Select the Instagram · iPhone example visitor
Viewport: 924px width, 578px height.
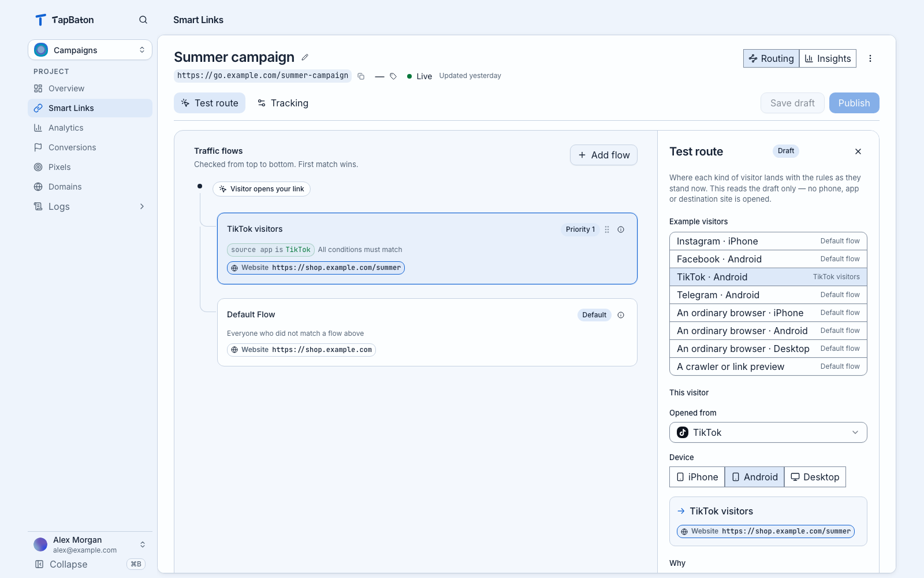point(768,241)
